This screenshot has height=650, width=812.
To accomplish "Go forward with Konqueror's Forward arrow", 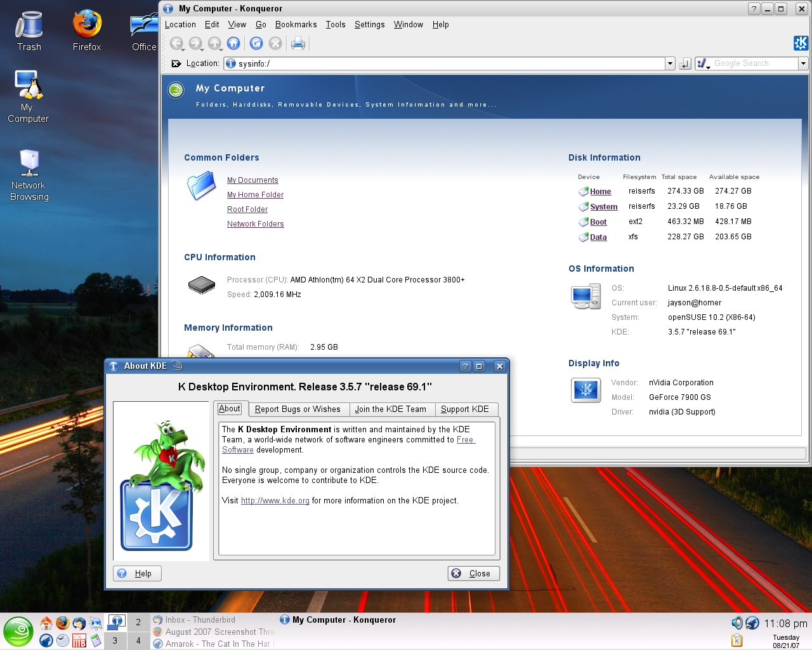I will 195,43.
